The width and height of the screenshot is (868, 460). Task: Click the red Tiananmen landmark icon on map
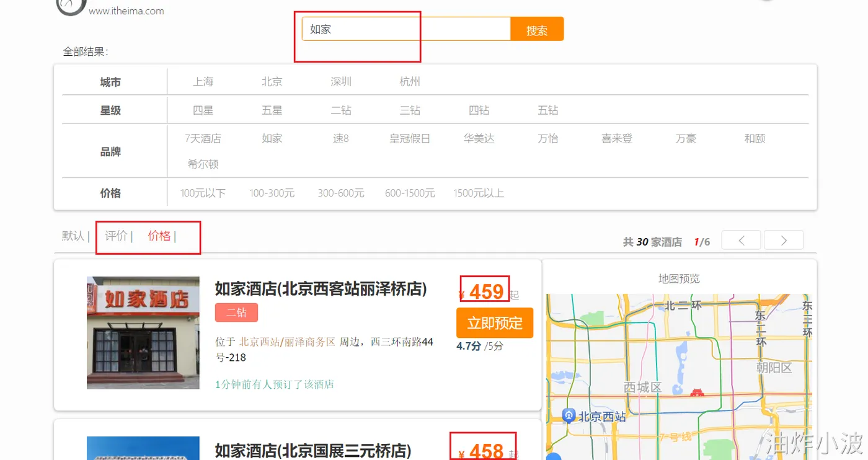pos(697,392)
